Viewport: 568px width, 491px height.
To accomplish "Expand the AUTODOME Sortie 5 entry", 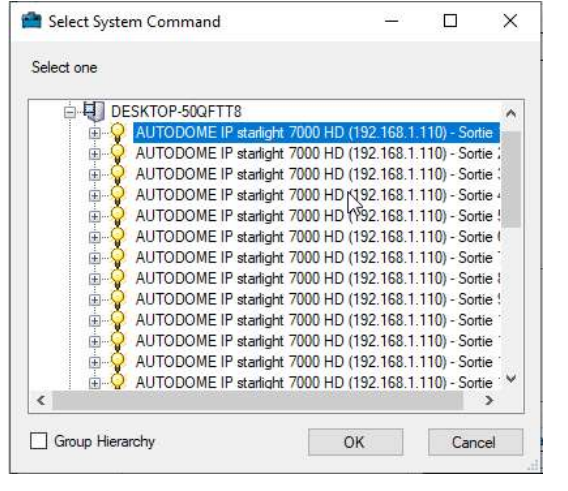I will 94,217.
